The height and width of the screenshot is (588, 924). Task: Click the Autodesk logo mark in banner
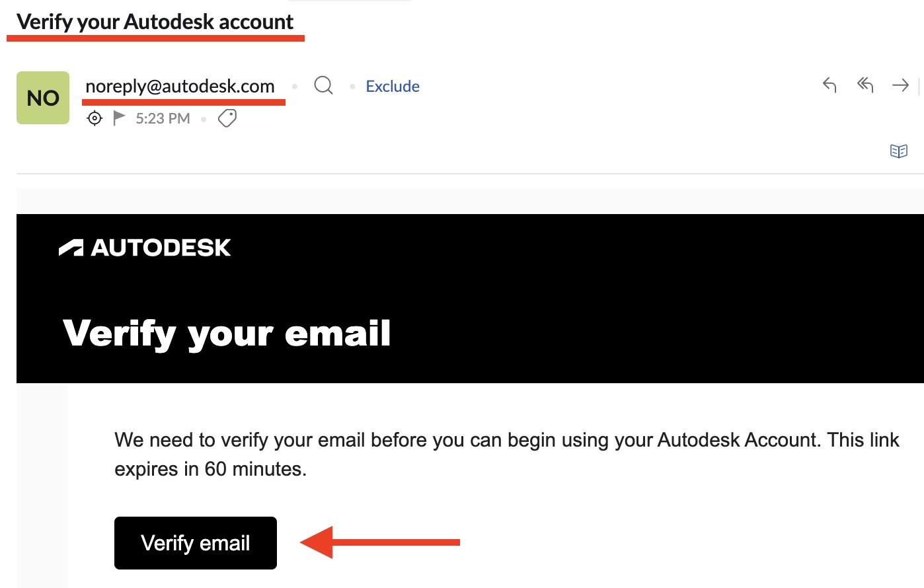pos(71,248)
